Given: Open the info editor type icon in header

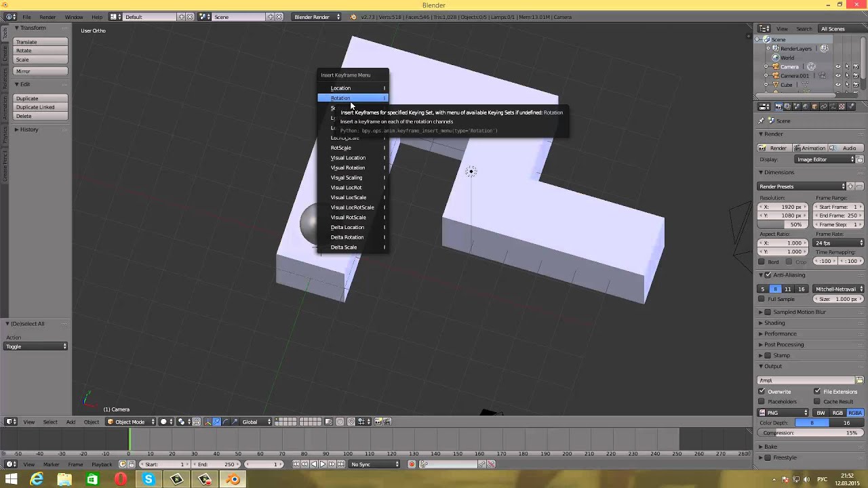Looking at the screenshot, I should [x=12, y=16].
